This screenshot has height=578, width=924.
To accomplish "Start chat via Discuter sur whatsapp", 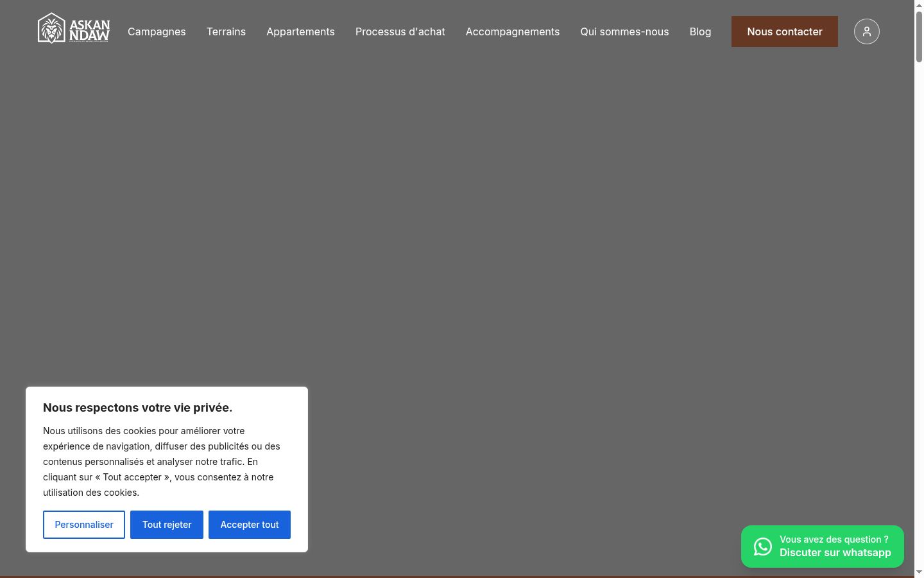I will 835,552.
